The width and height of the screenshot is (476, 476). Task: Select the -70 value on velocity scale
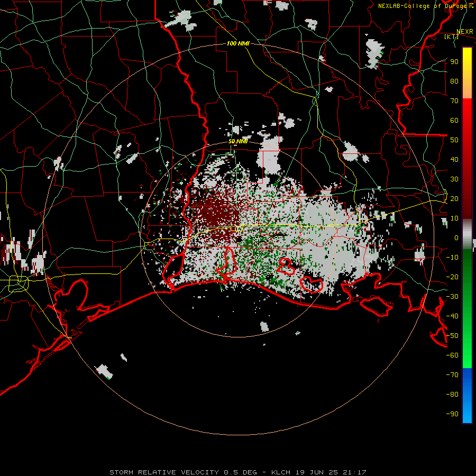(452, 375)
